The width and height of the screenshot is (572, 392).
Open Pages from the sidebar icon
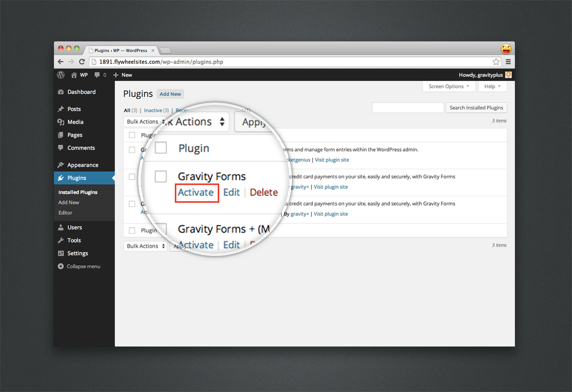pyautogui.click(x=61, y=135)
